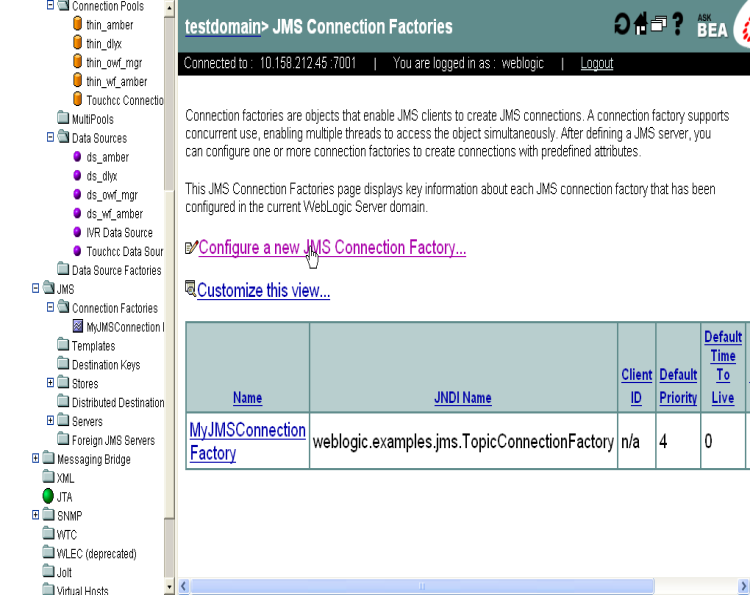Image resolution: width=750 pixels, height=595 pixels.
Task: Click the Templates folder icon
Action: pos(63,344)
